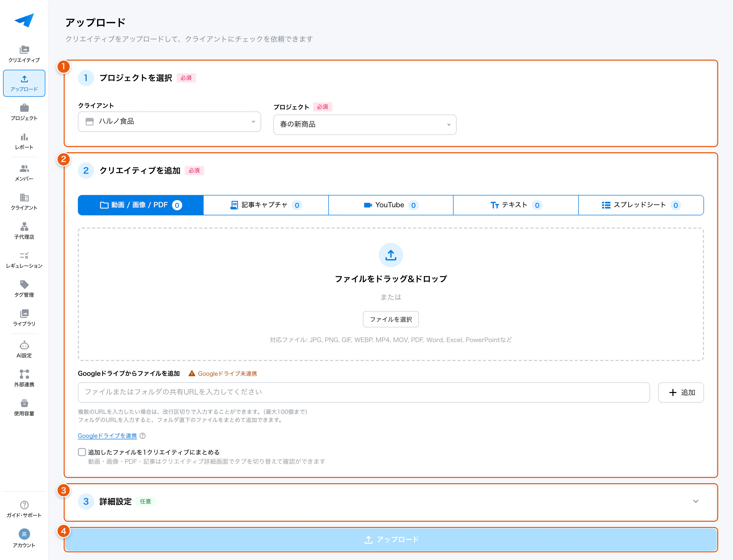733x560 pixels.
Task: Click the Googleドライブ未連携 warning text
Action: coord(227,374)
